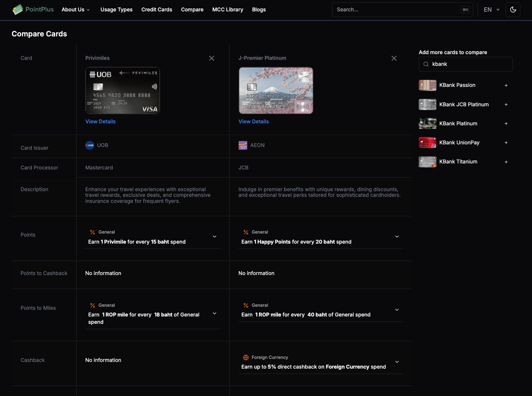Click the PointPlus logo icon
The image size is (532, 396).
click(18, 9)
